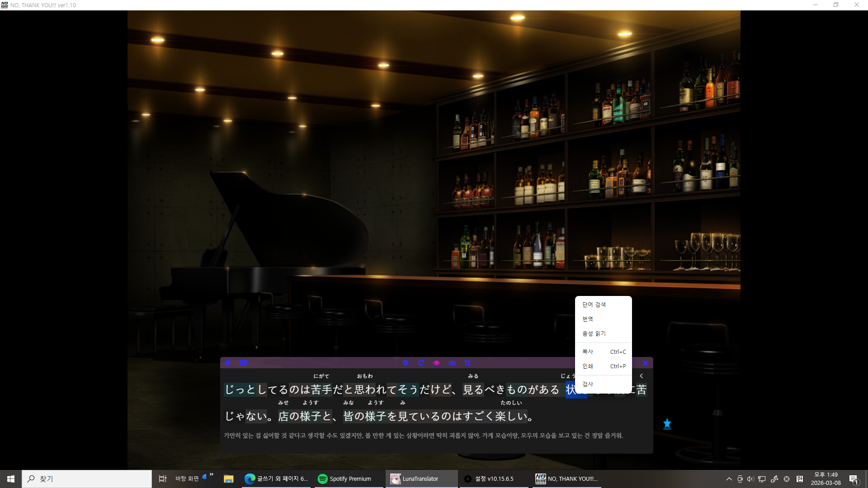Screen dimensions: 868x488
Task: Select 단어 검색 from context menu
Action: [x=594, y=305]
